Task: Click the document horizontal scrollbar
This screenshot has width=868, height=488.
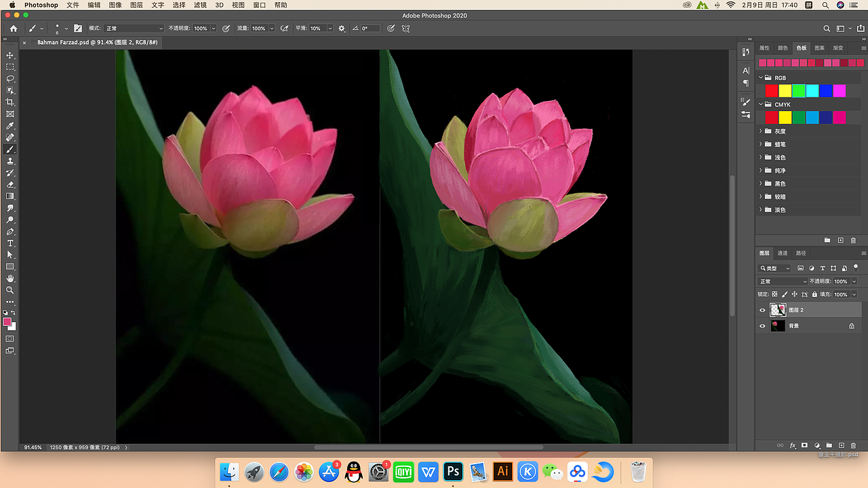Action: pyautogui.click(x=429, y=447)
